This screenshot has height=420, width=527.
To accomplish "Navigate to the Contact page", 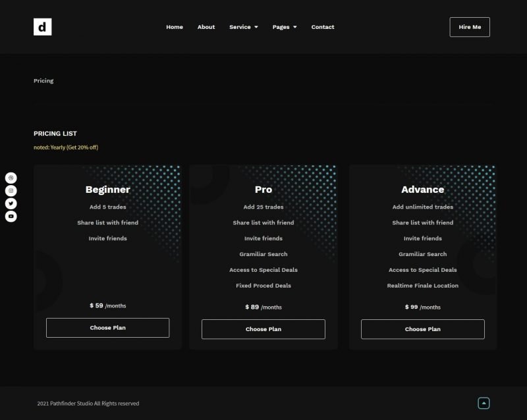I will click(x=323, y=27).
